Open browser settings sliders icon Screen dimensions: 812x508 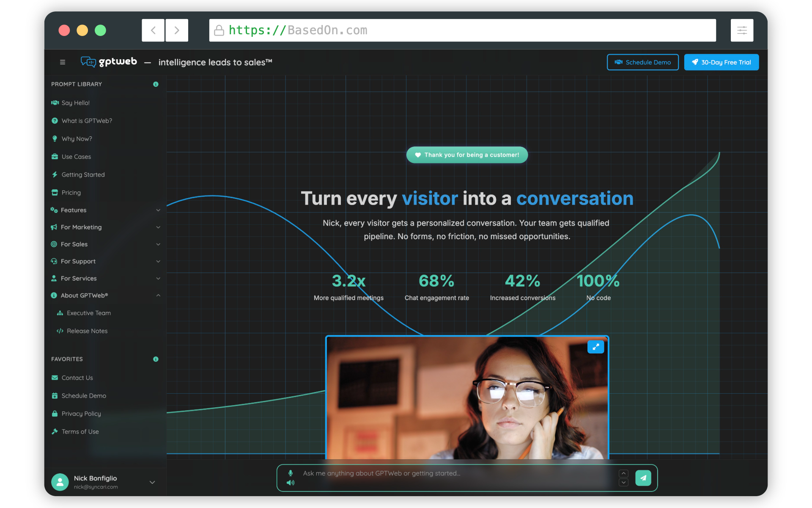pos(742,30)
